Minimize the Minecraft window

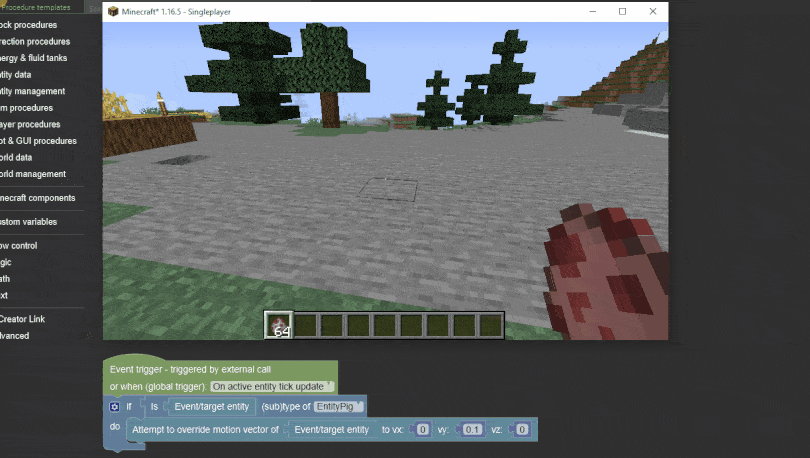[593, 11]
